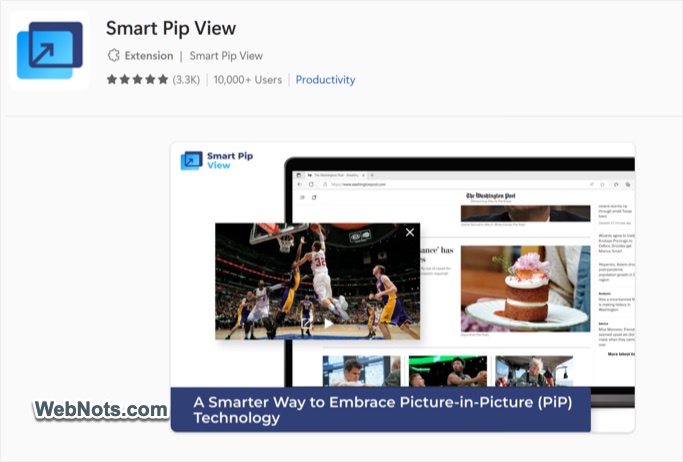
Task: Click the Smart Pip View publisher name
Action: [226, 56]
